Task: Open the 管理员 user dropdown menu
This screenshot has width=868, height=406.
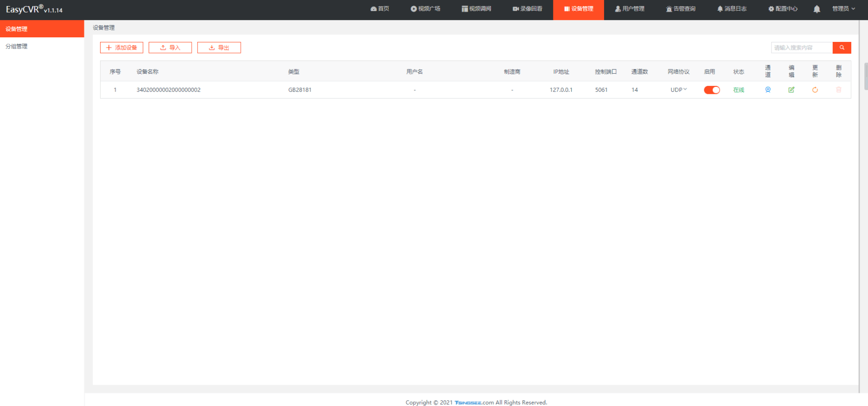Action: (x=843, y=9)
